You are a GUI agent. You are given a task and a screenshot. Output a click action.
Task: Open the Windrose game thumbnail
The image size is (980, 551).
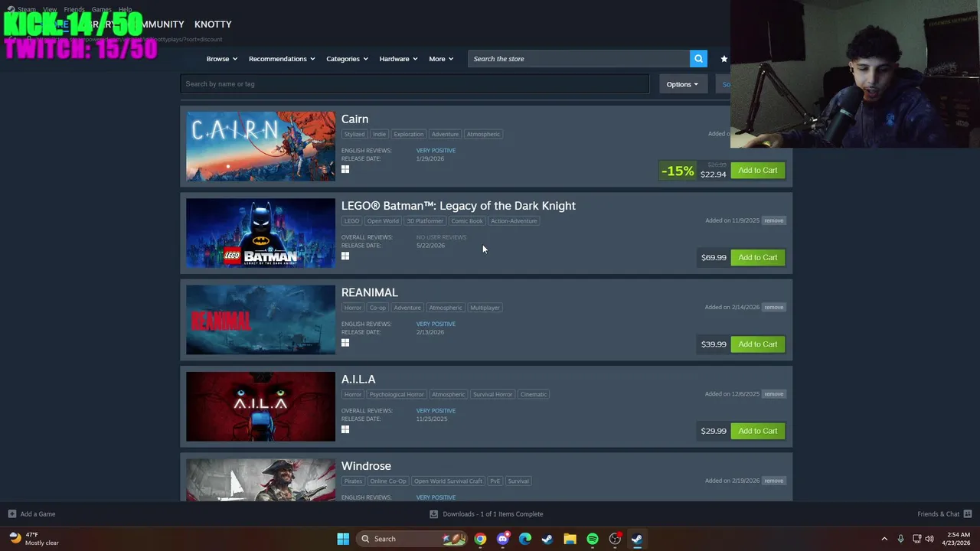point(260,480)
